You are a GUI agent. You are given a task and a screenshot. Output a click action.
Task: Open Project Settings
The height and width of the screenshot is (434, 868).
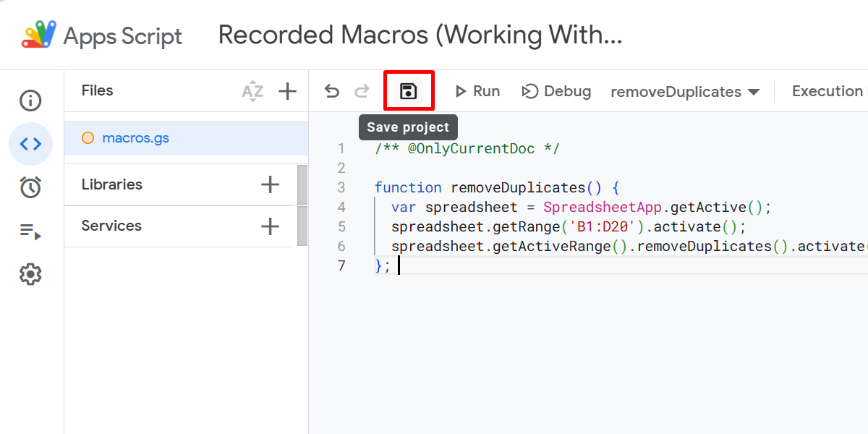point(30,274)
